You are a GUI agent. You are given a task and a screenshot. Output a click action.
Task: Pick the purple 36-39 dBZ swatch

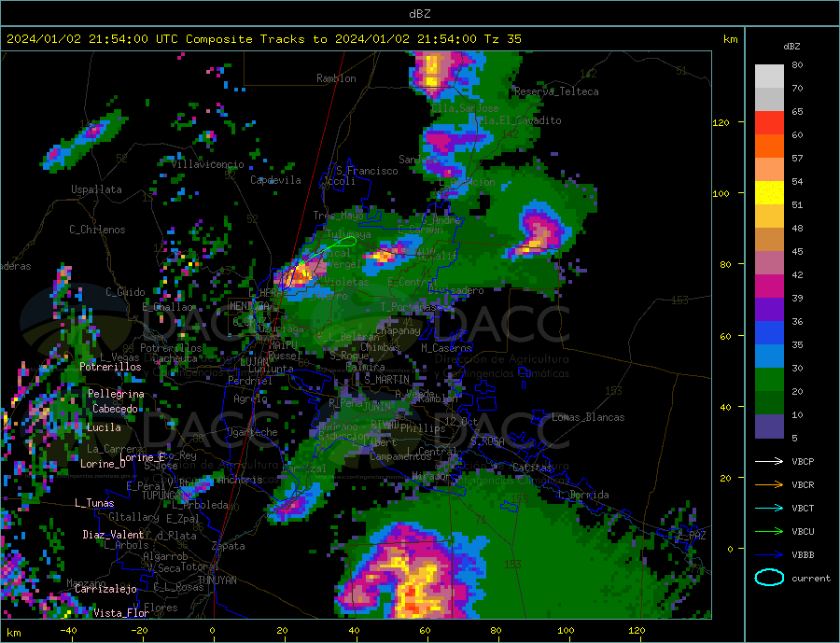tap(769, 310)
